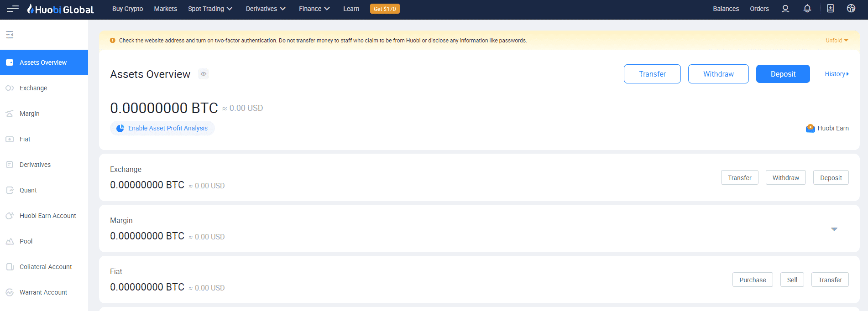The height and width of the screenshot is (311, 868).
Task: Open the language globe icon
Action: (851, 9)
